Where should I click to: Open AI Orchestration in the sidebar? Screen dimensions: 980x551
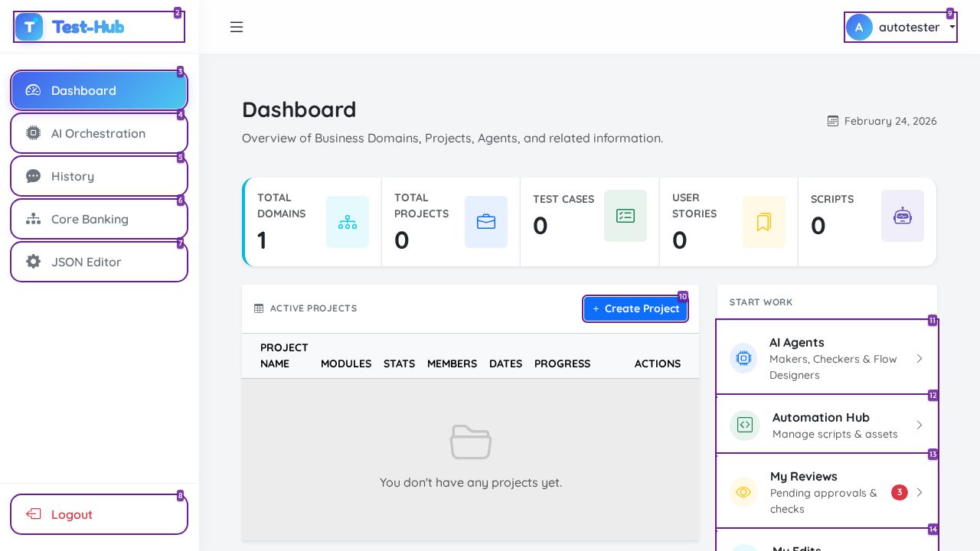pos(99,133)
